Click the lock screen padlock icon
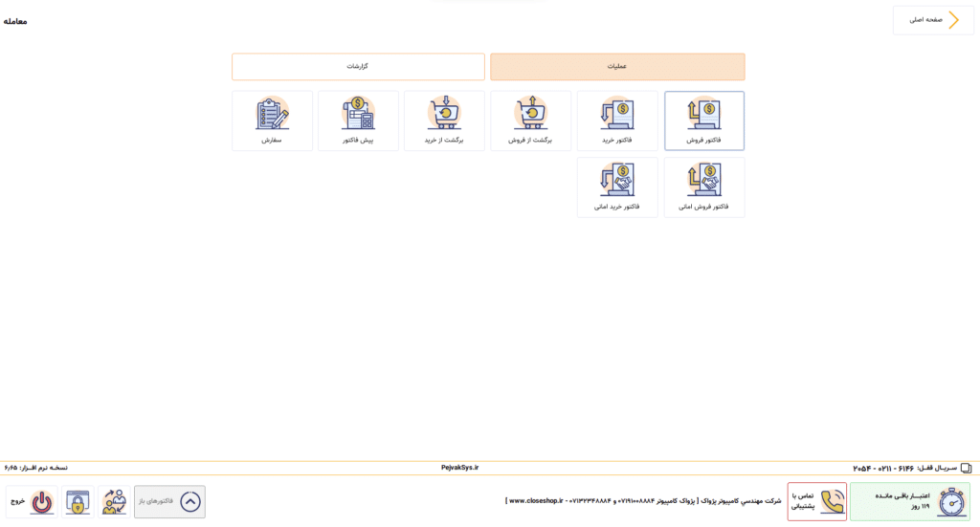Viewport: 980px width, 527px height. pos(78,501)
